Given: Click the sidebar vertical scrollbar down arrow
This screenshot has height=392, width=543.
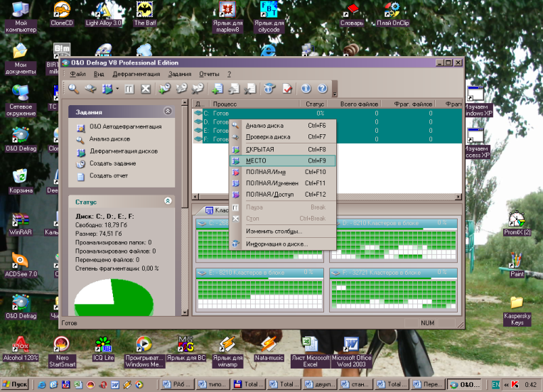Looking at the screenshot, I should [x=185, y=312].
